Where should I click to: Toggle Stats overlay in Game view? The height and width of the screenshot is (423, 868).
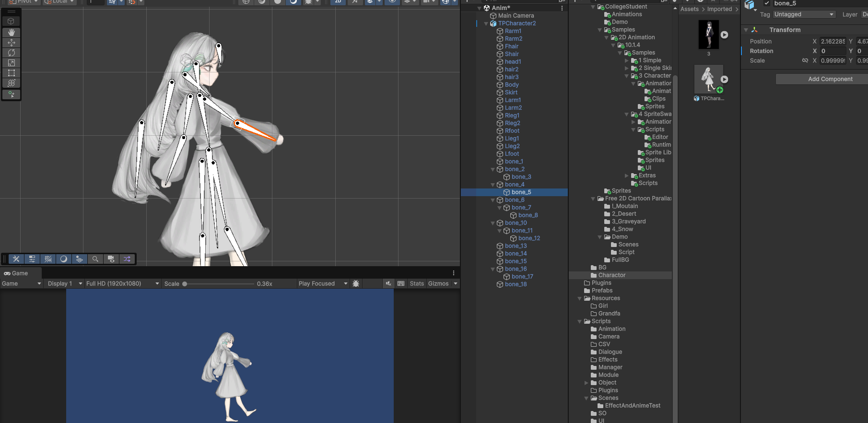coord(417,283)
